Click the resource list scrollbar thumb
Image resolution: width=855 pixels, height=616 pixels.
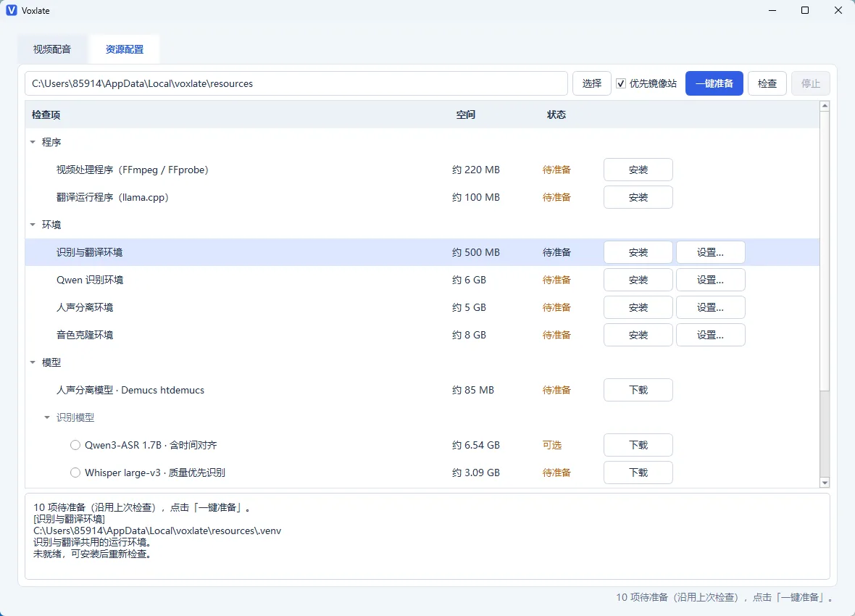pyautogui.click(x=825, y=251)
